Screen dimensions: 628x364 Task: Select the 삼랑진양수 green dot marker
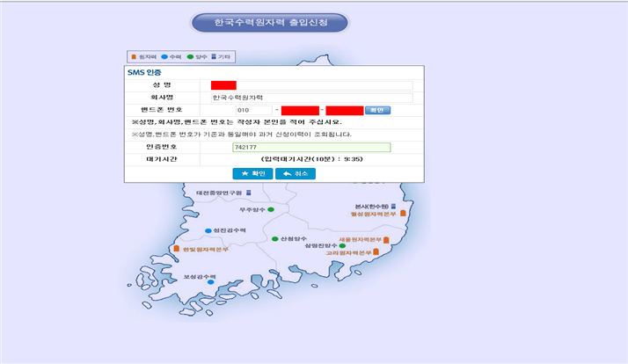coord(342,246)
